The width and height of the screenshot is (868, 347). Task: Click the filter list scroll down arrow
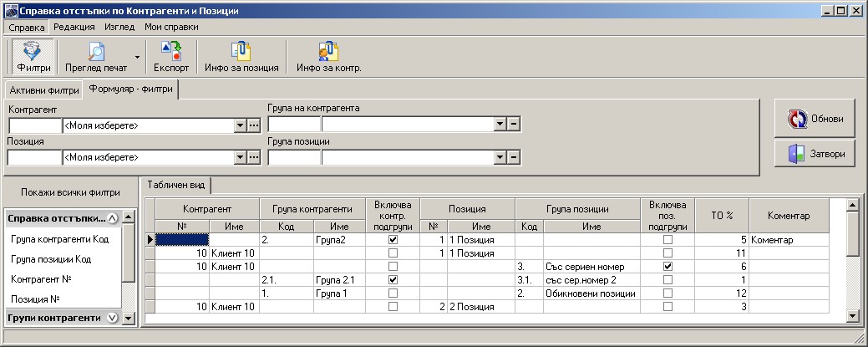[129, 319]
